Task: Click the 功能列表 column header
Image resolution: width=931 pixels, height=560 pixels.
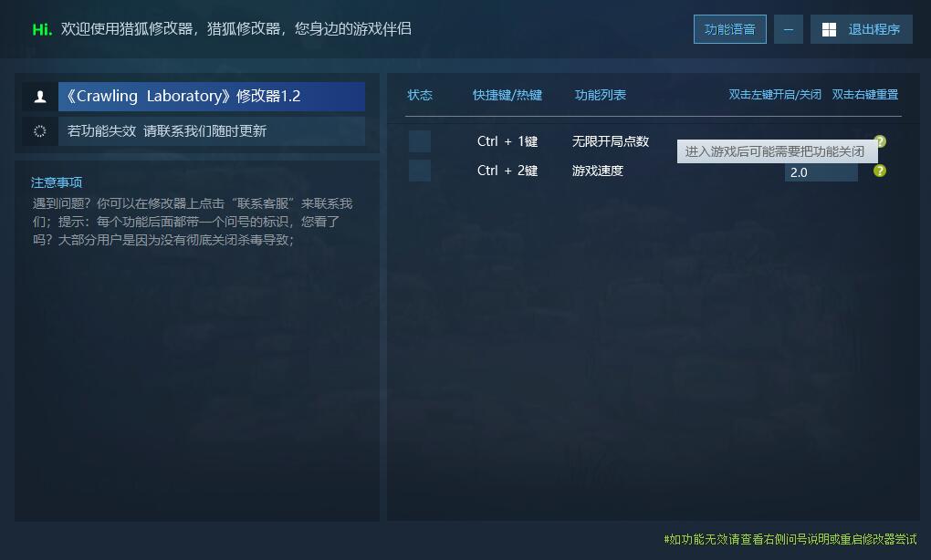Action: [x=601, y=95]
